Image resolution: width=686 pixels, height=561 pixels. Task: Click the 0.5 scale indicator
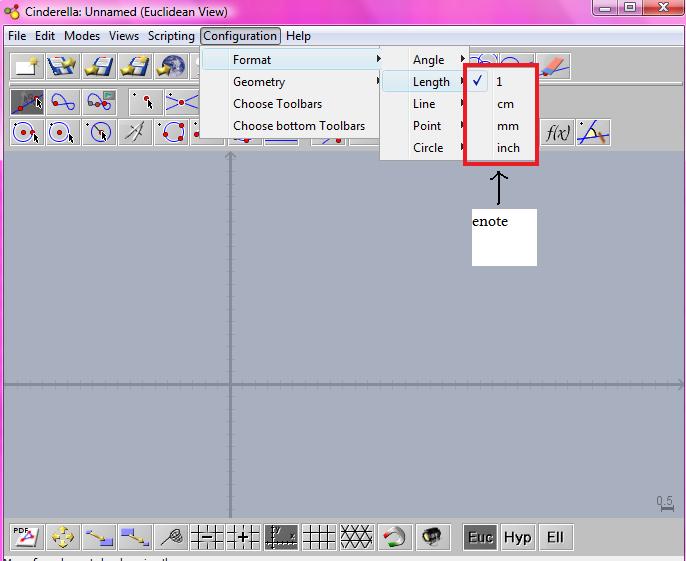[x=665, y=503]
